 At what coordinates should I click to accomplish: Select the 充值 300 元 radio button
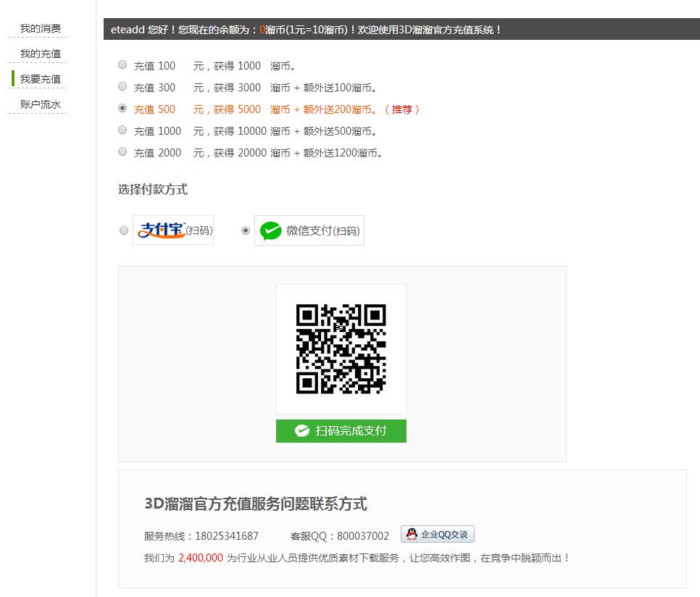[122, 86]
